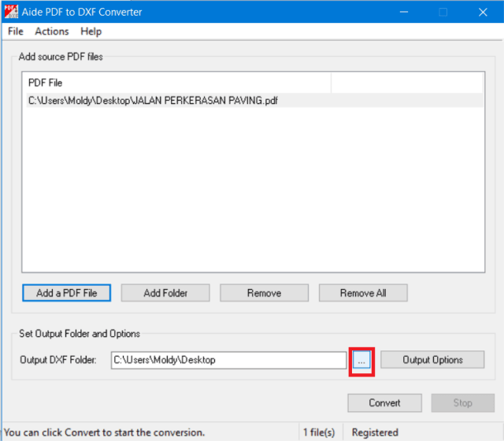Click the PDF File column header
504x441 pixels.
[176, 83]
